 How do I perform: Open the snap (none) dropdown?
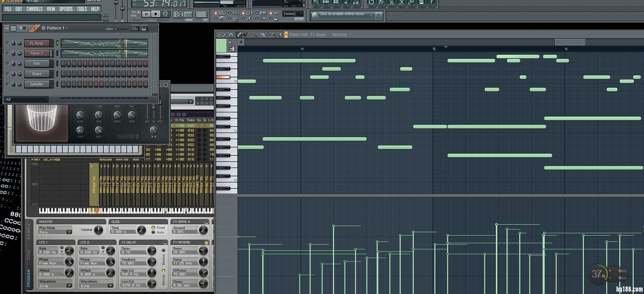pyautogui.click(x=293, y=14)
